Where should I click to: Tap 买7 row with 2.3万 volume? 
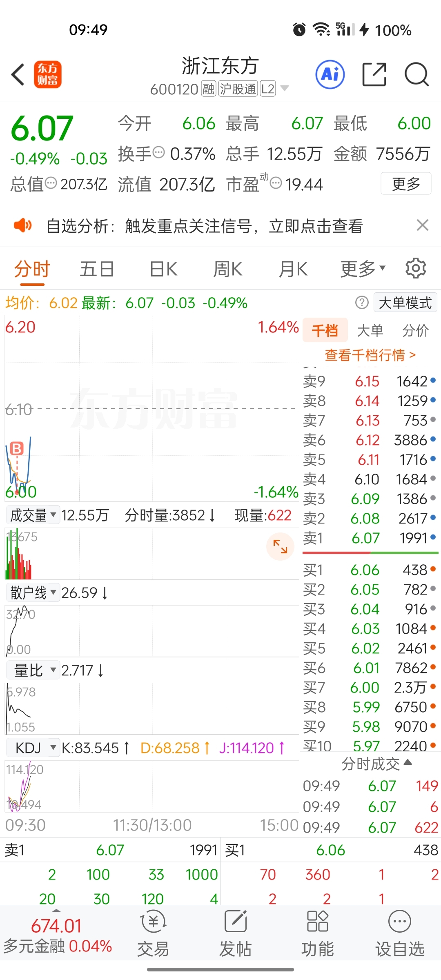coord(370,687)
